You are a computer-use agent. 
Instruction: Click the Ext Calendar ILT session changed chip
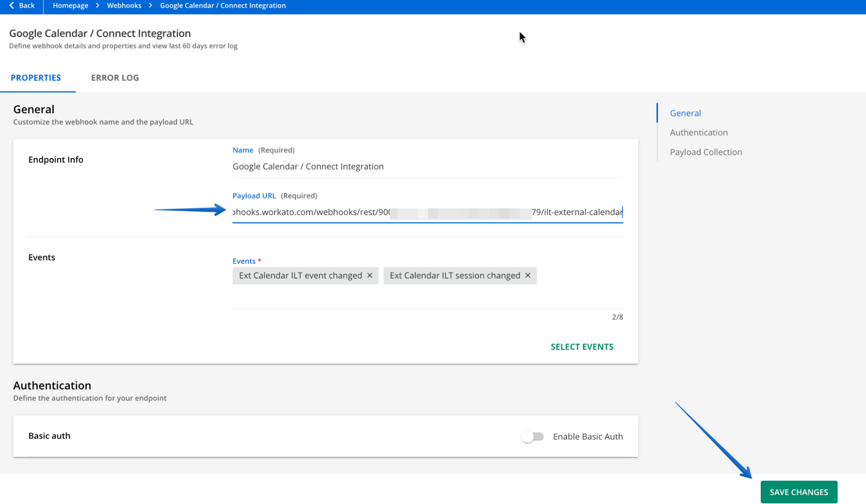tap(454, 275)
